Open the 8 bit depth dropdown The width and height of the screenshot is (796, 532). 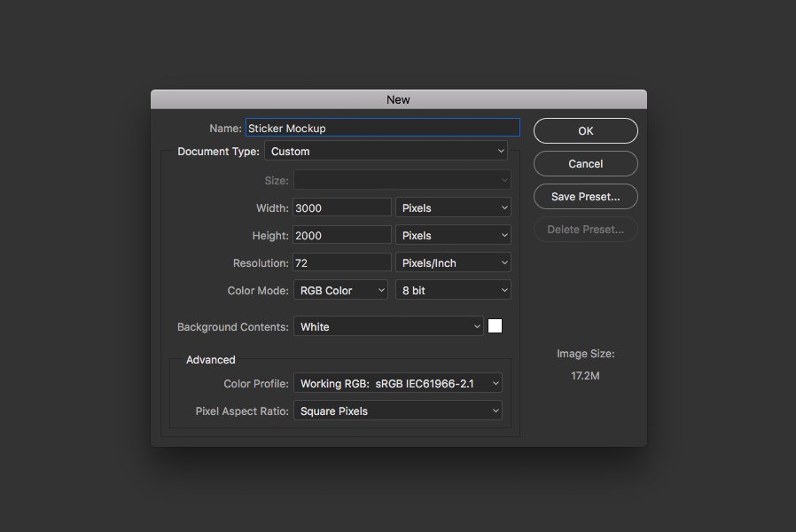(x=453, y=290)
